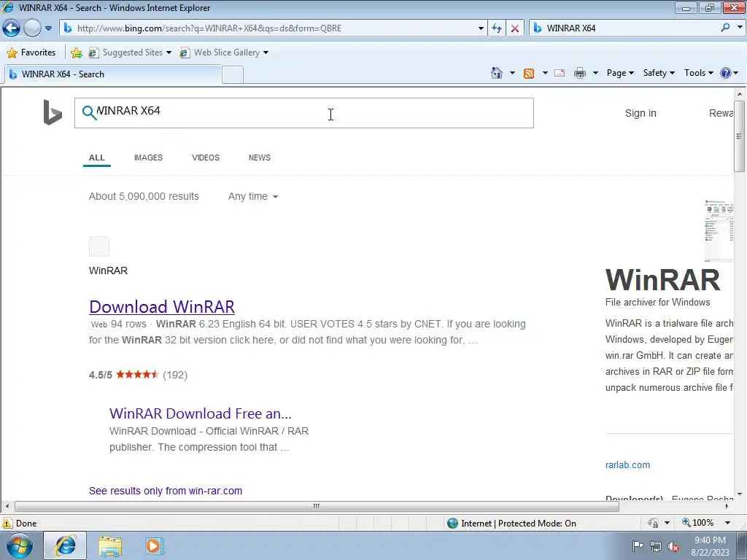Open the search provider dropdown arrow
The image size is (747, 560).
tap(740, 28)
